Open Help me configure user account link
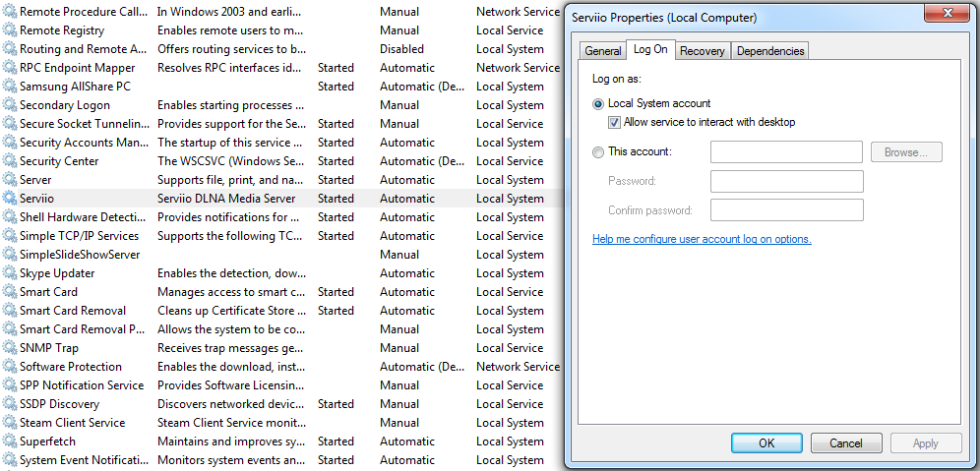The height and width of the screenshot is (471, 980). (x=702, y=239)
